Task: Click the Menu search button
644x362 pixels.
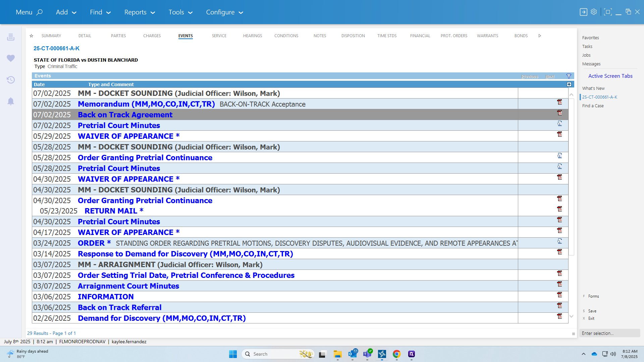Action: 29,12
